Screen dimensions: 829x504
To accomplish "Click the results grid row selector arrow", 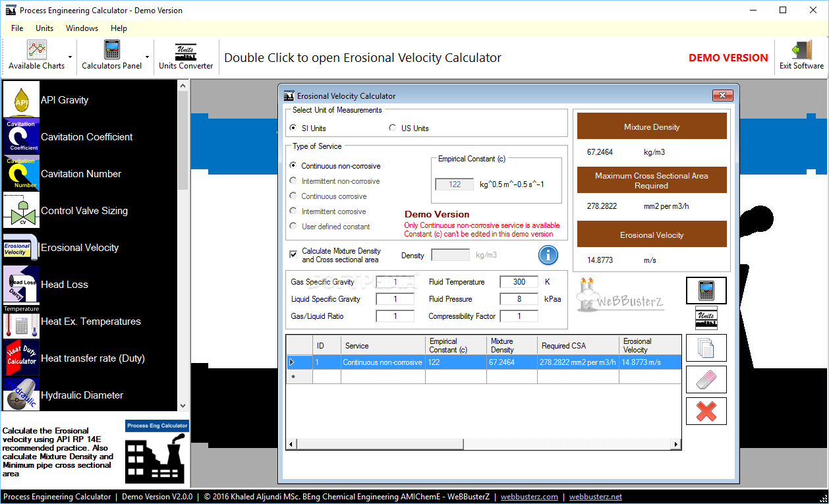I will [x=292, y=362].
